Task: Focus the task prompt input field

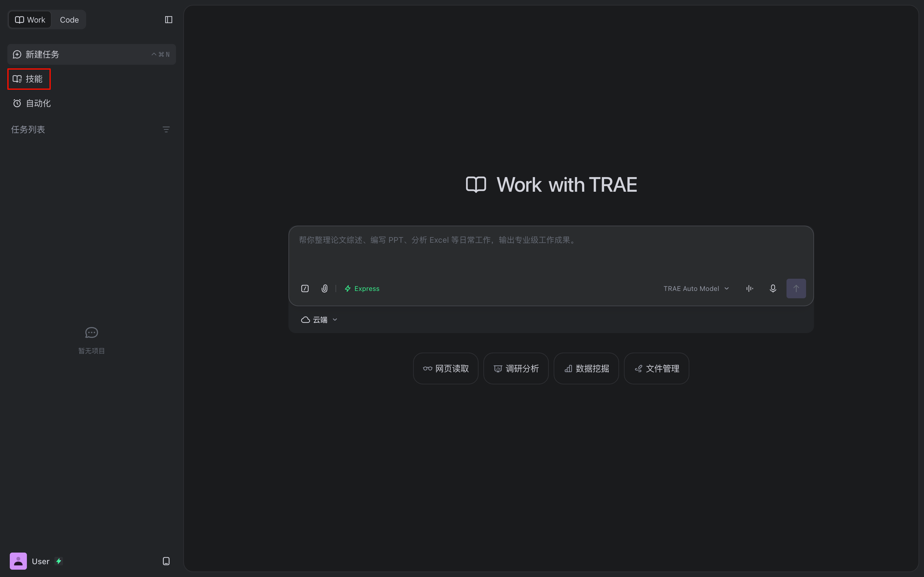Action: [x=551, y=252]
